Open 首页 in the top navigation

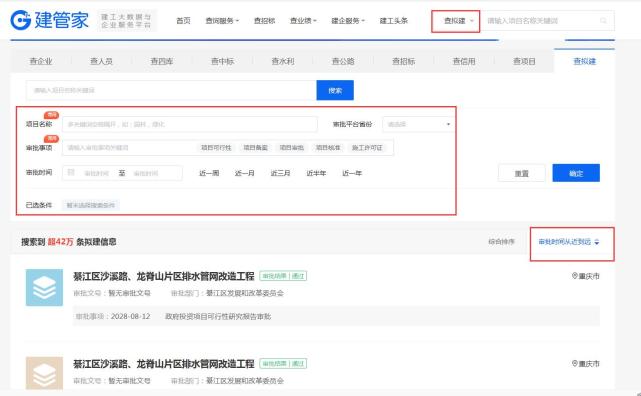click(x=183, y=20)
